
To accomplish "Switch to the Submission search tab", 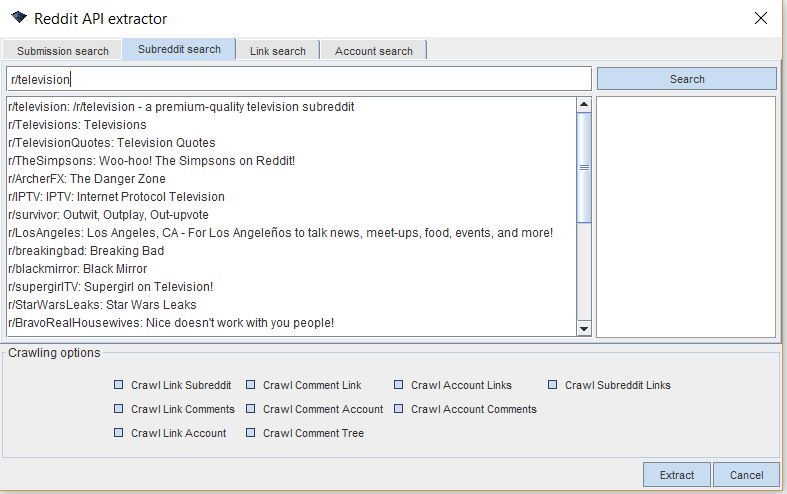I will coord(62,51).
